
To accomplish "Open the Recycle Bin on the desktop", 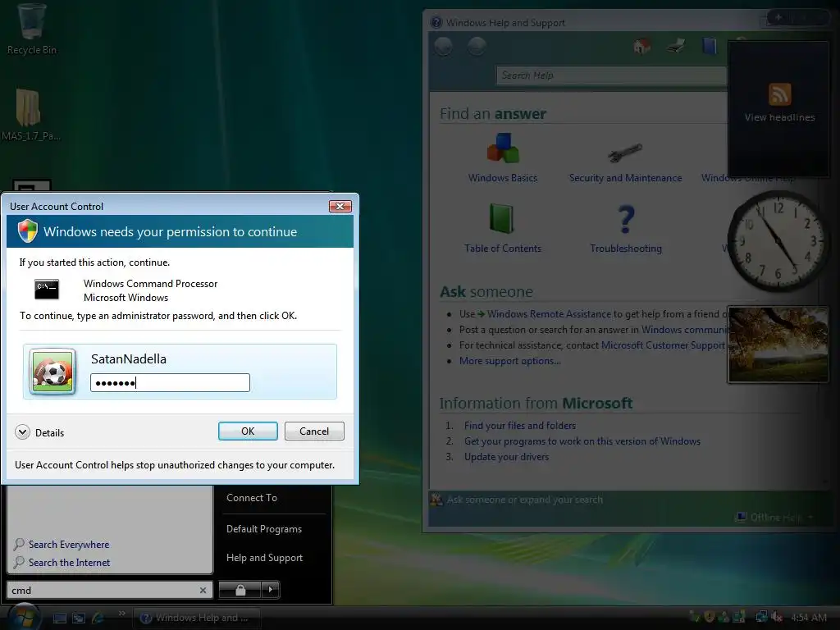I will tap(32, 30).
